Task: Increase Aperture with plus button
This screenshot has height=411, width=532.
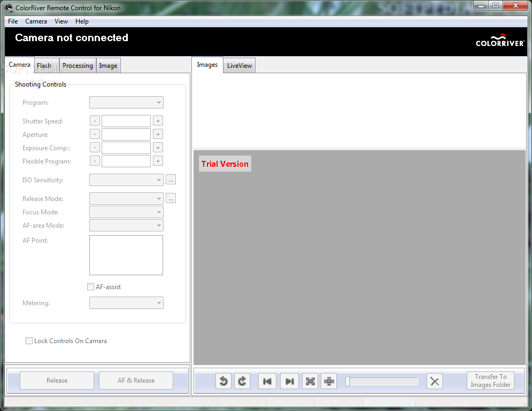Action: coord(158,134)
